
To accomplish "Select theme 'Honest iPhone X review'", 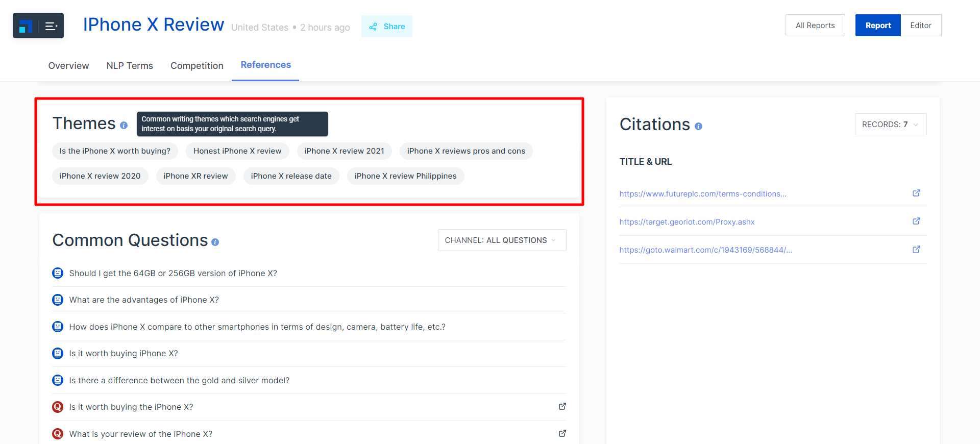I will pos(237,151).
